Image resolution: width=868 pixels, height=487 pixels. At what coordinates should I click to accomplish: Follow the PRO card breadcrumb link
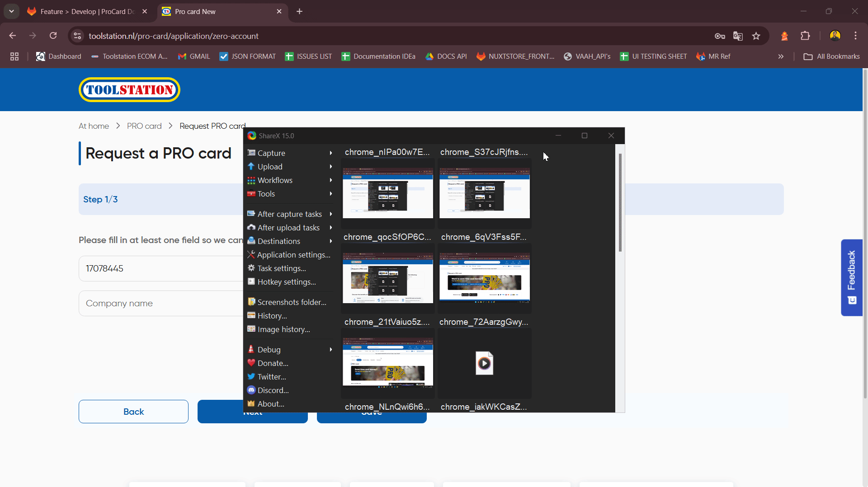click(x=144, y=126)
